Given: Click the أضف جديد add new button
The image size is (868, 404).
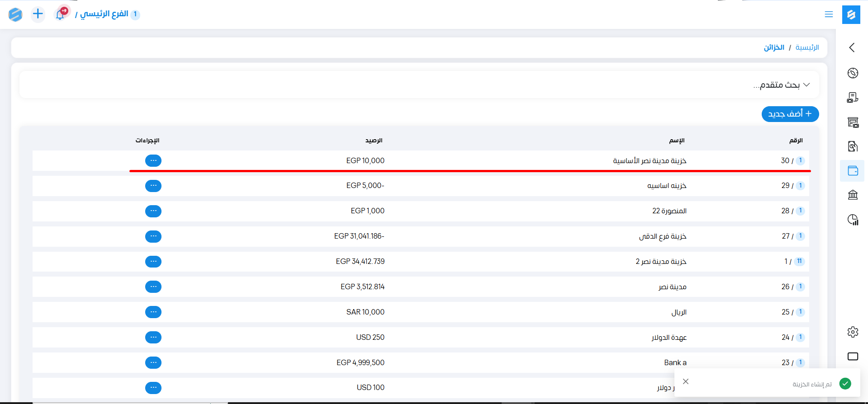Looking at the screenshot, I should 790,114.
